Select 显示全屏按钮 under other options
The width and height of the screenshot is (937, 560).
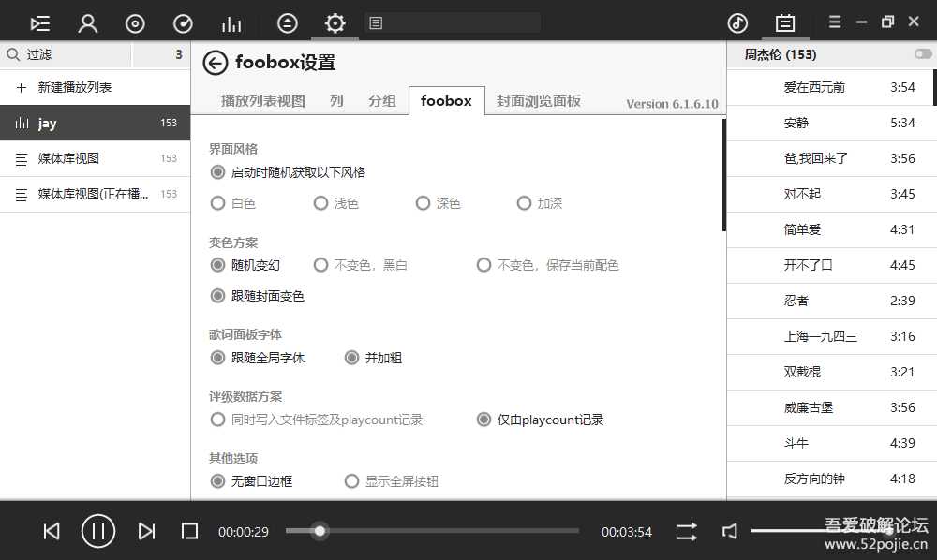(x=351, y=480)
